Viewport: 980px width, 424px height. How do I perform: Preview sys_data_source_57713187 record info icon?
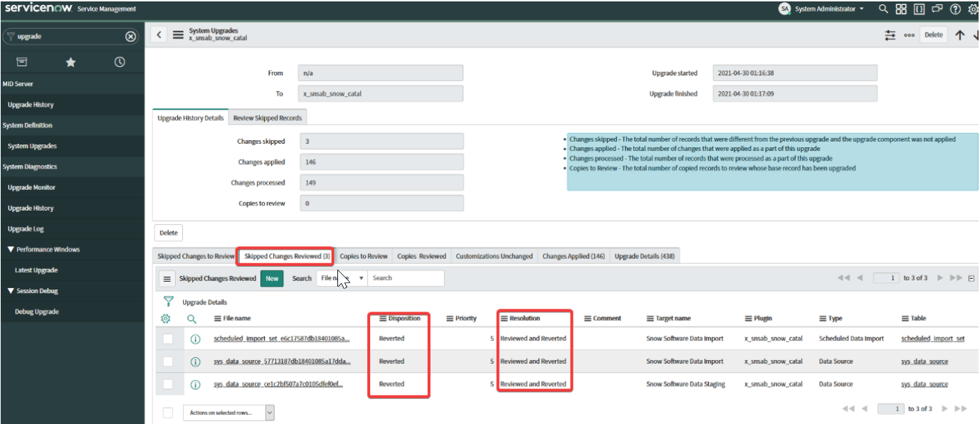195,361
